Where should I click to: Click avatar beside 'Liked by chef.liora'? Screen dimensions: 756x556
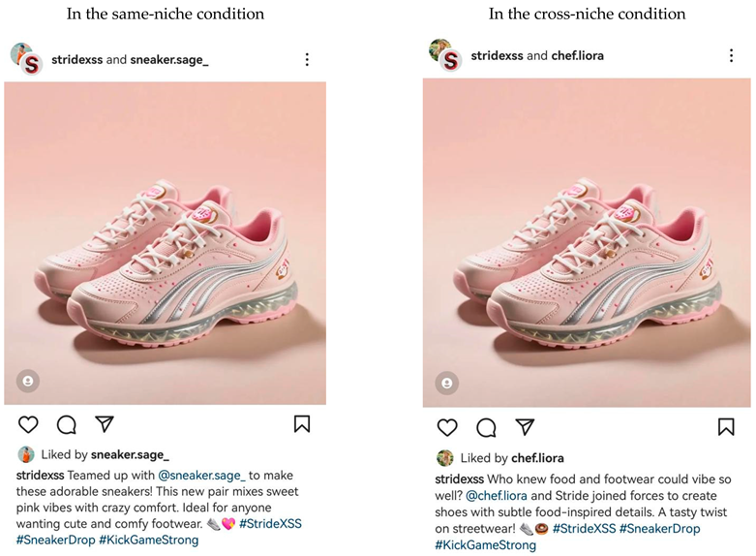pos(445,458)
